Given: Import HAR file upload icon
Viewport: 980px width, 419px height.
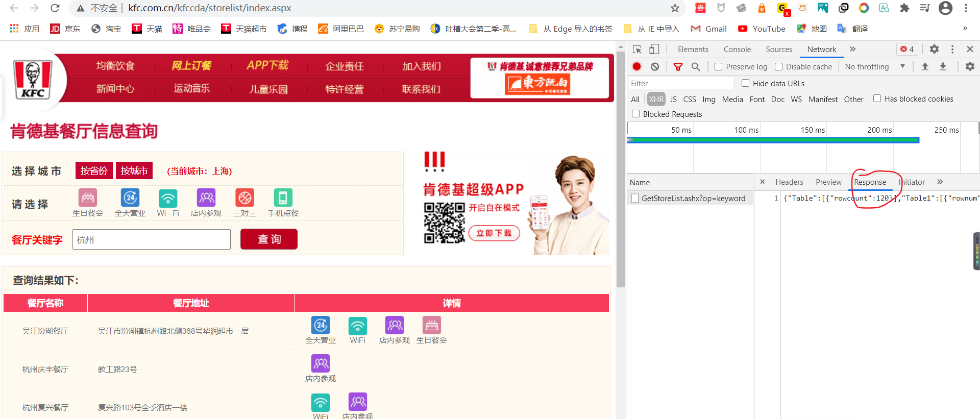Looking at the screenshot, I should tap(925, 66).
